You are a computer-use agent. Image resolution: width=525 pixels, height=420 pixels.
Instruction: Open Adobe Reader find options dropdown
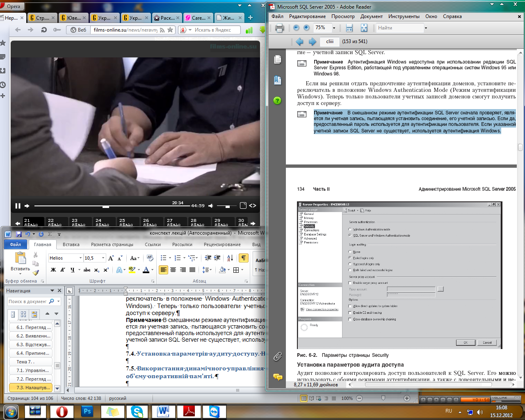[x=426, y=28]
